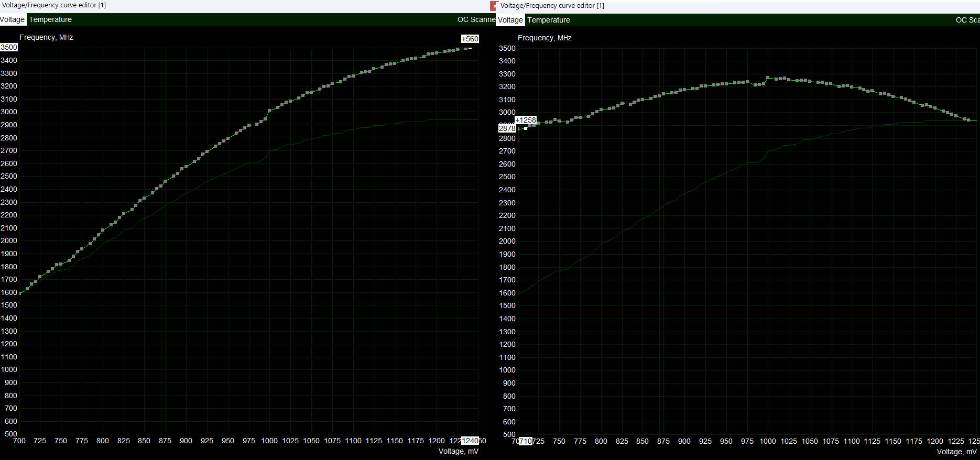Viewport: 980px width, 460px height.
Task: Click the highlighted 1240 voltage value on left axis
Action: click(x=470, y=441)
